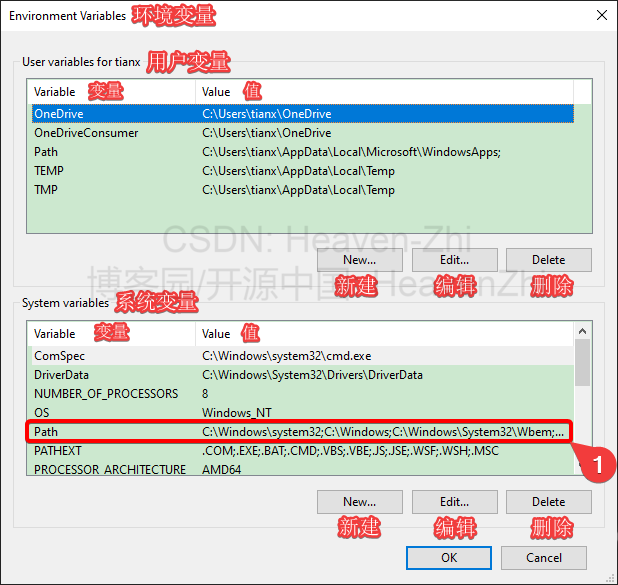618x585 pixels.
Task: Select the OneDriveConsumer user variable
Action: [303, 133]
